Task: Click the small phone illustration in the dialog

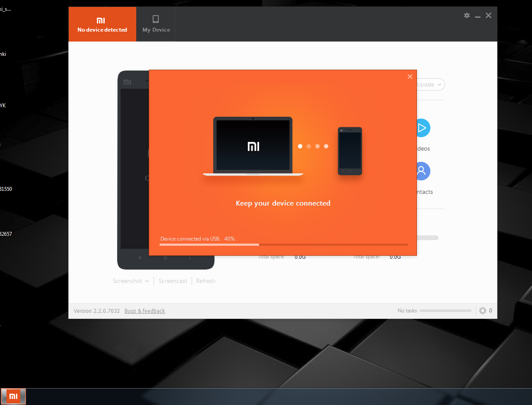Action: 350,151
